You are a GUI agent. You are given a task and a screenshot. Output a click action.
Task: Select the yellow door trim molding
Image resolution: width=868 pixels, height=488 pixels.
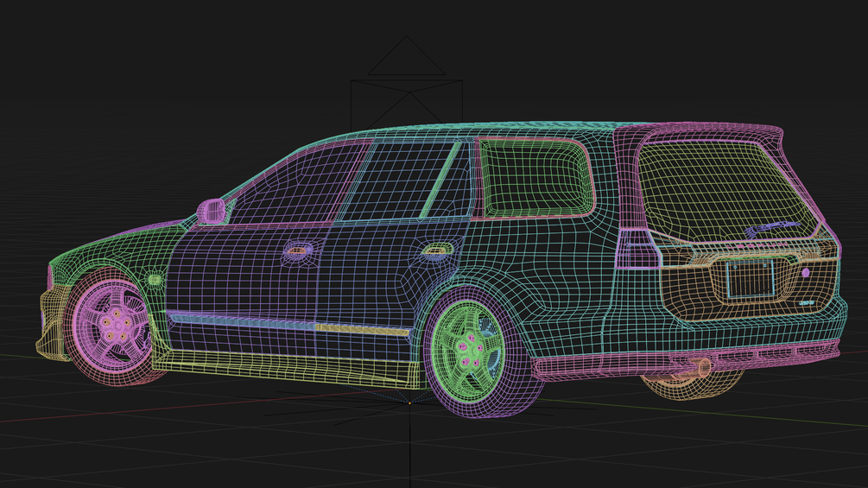point(363,330)
